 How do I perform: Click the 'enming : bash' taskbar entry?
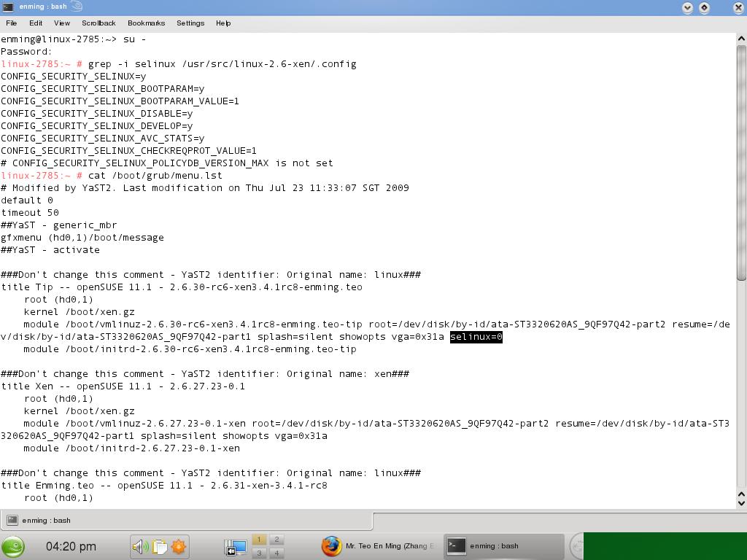504,546
